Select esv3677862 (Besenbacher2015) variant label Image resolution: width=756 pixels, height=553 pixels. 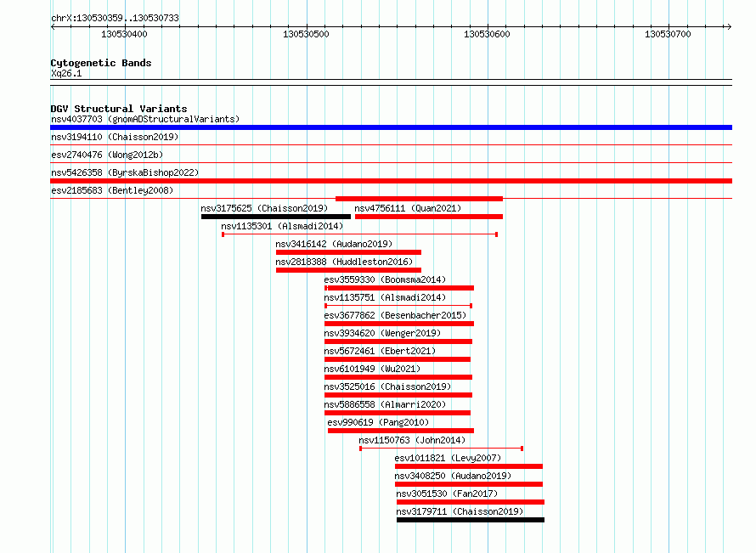coord(395,315)
